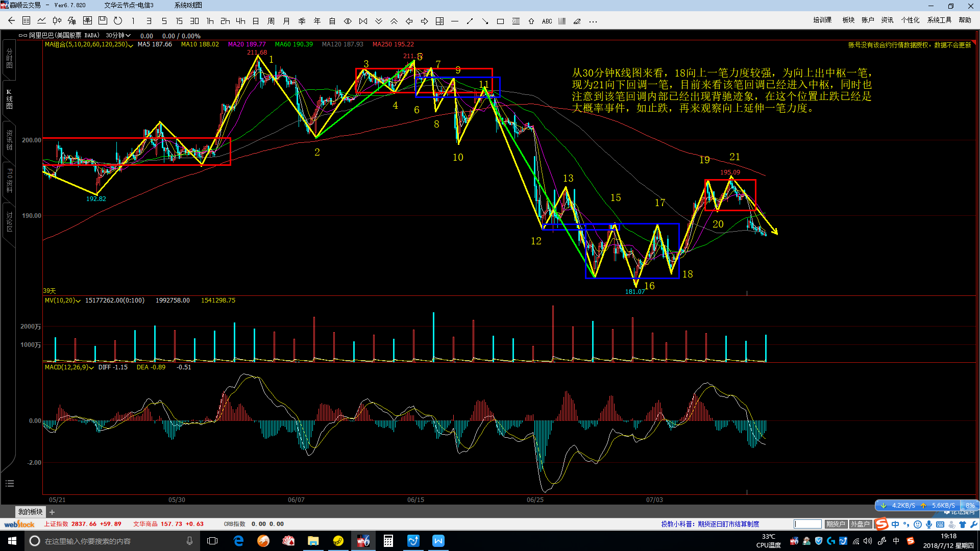Switch to the daily (日) period

(256, 21)
